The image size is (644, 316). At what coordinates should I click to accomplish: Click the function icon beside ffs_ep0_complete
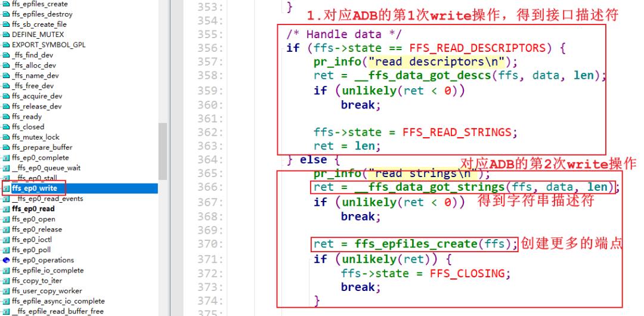click(6, 158)
